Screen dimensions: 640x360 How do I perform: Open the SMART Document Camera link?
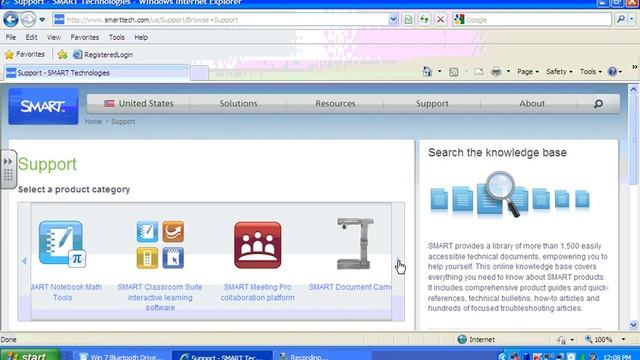pos(350,287)
